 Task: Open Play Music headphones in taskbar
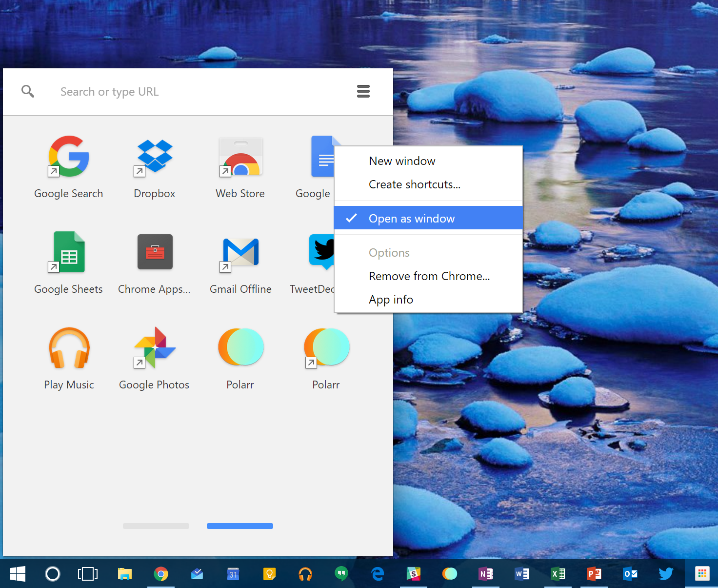click(x=305, y=574)
